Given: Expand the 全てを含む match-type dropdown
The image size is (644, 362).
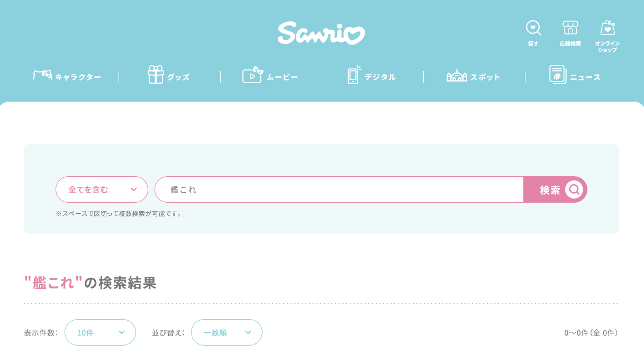Looking at the screenshot, I should (x=102, y=189).
